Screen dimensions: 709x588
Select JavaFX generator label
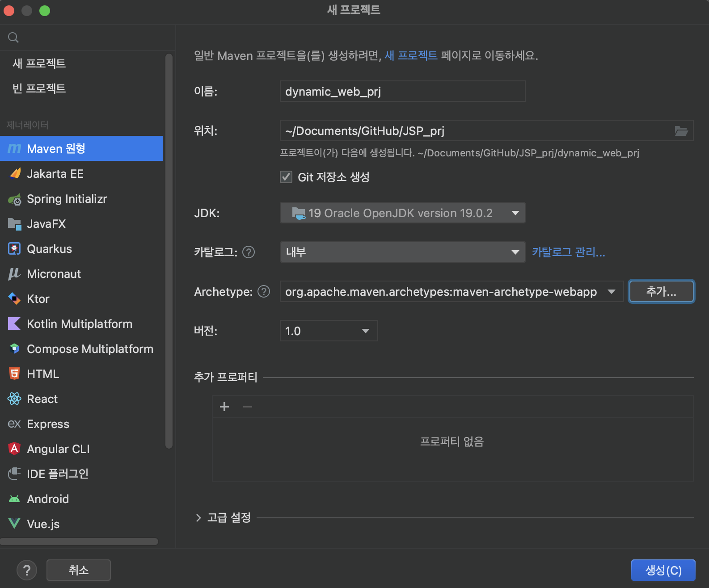click(46, 224)
